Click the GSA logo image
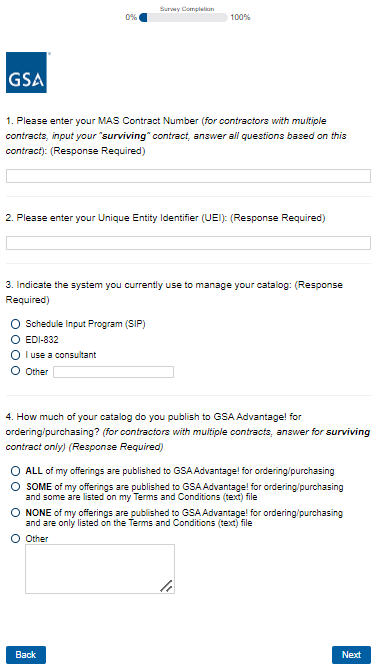377x671 pixels. (27, 72)
